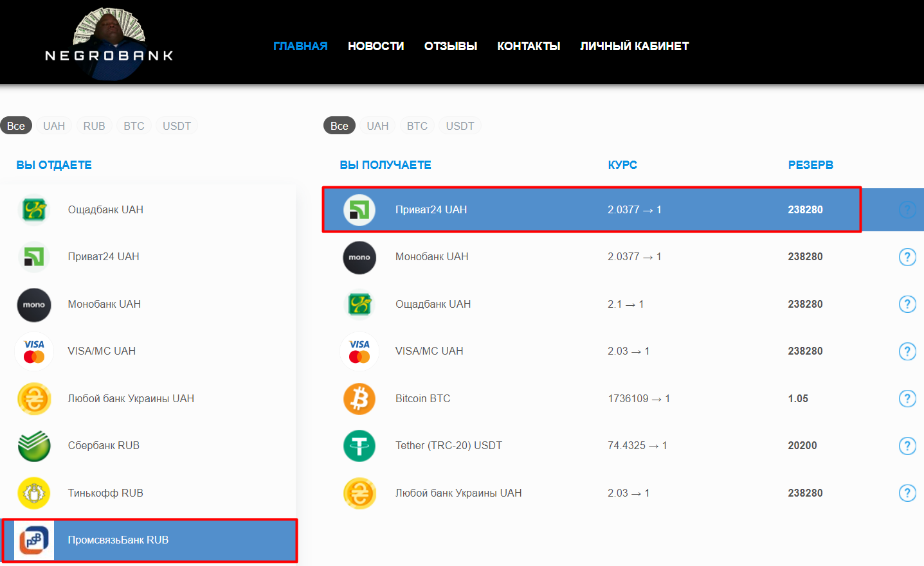Open the help icon for the Любой банк Украины receive row
Viewport: 924px width, 566px height.
pos(907,493)
